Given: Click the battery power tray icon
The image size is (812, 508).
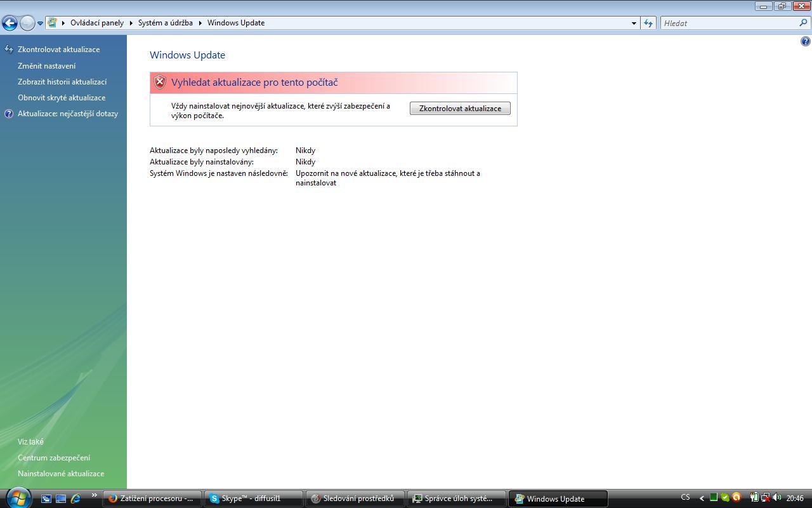Looking at the screenshot, I should point(754,498).
